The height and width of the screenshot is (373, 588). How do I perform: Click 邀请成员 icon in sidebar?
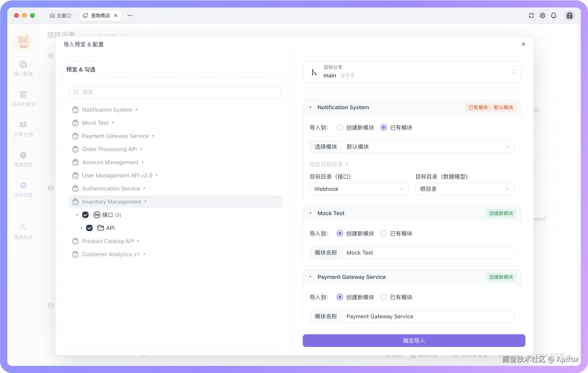23,227
